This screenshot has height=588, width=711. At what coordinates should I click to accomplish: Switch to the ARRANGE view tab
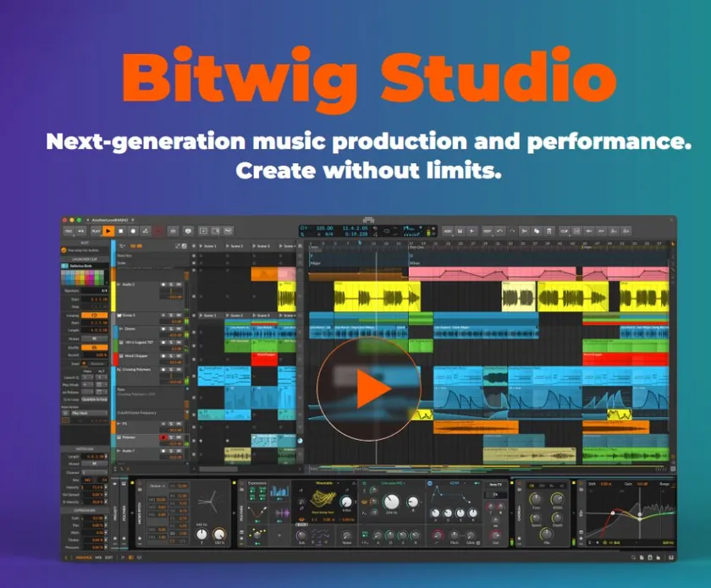click(84, 558)
